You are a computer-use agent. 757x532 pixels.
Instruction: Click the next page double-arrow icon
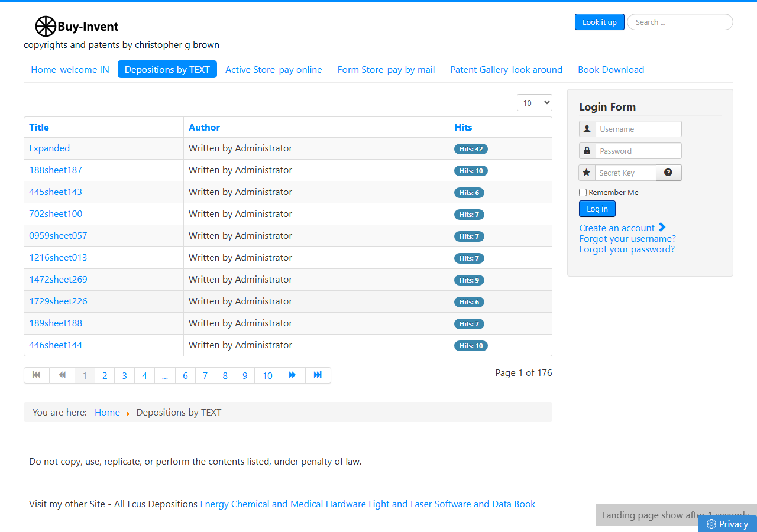click(292, 375)
